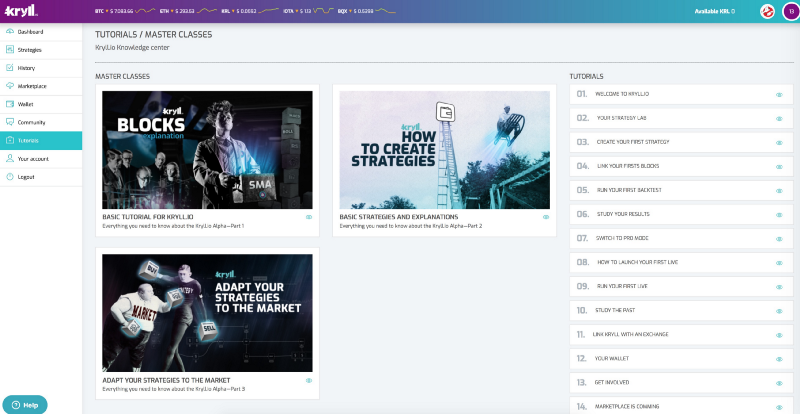Toggle eye icon for How to Launch Your First Live
This screenshot has height=414, width=800.
click(779, 263)
